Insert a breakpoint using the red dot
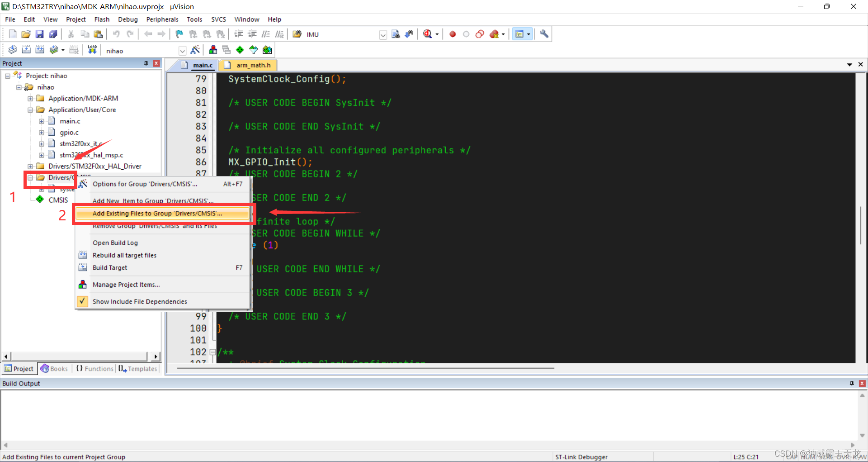868x462 pixels. tap(453, 34)
